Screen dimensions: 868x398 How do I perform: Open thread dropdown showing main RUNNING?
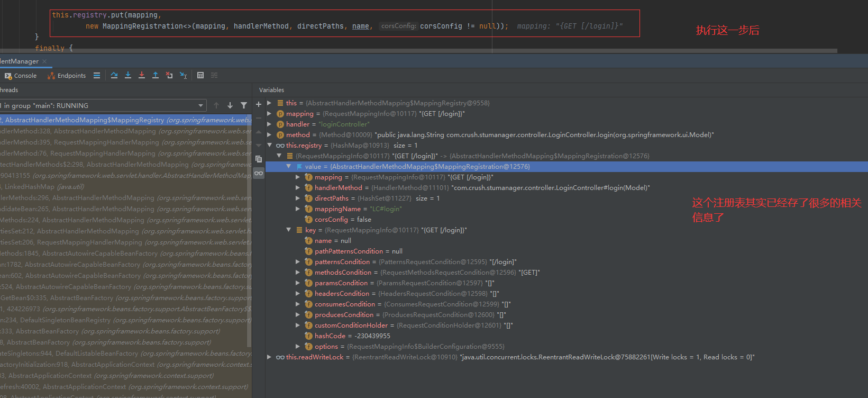point(103,105)
